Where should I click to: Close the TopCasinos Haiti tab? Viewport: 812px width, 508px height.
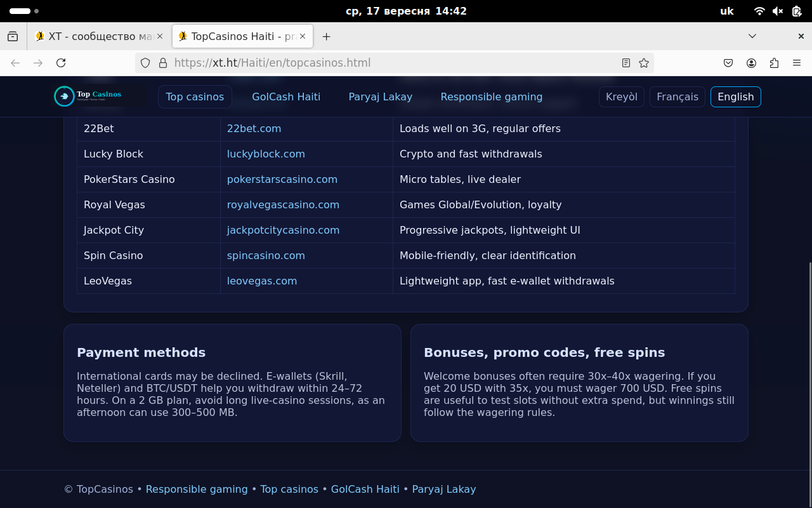point(303,36)
